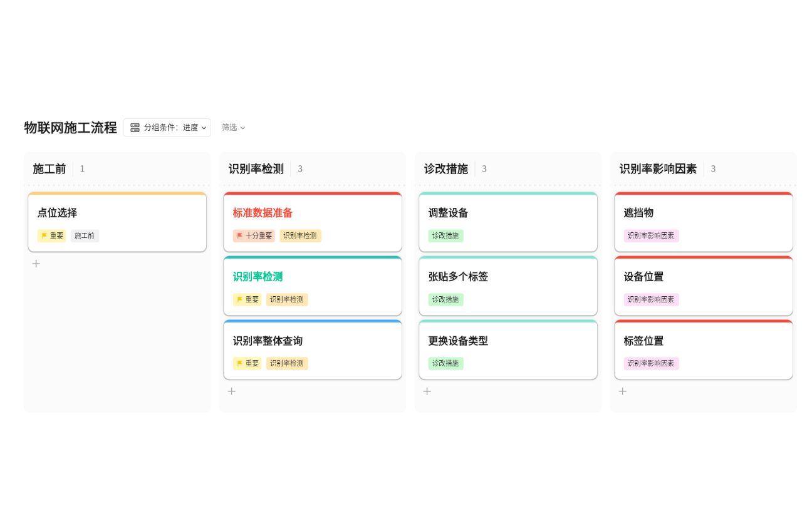Click the plus icon under 识别率检测 column

tap(231, 391)
